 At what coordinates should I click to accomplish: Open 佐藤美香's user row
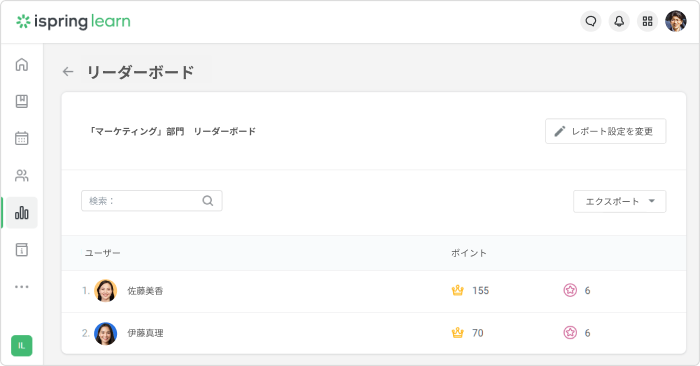click(x=374, y=291)
